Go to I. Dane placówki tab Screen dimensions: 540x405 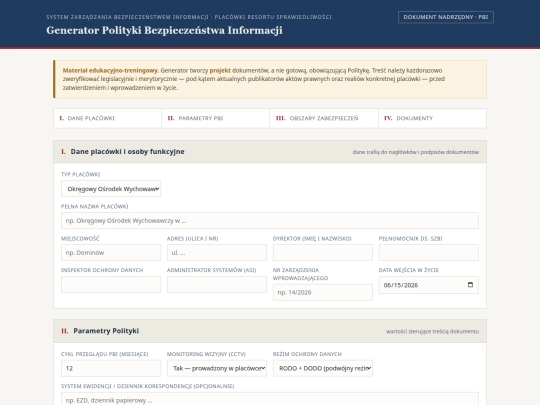(107, 118)
